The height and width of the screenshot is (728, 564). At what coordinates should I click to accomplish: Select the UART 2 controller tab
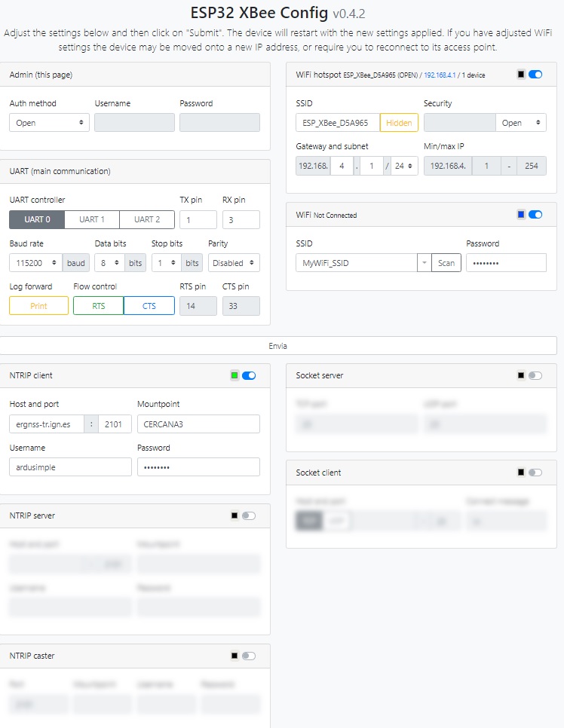tap(147, 219)
